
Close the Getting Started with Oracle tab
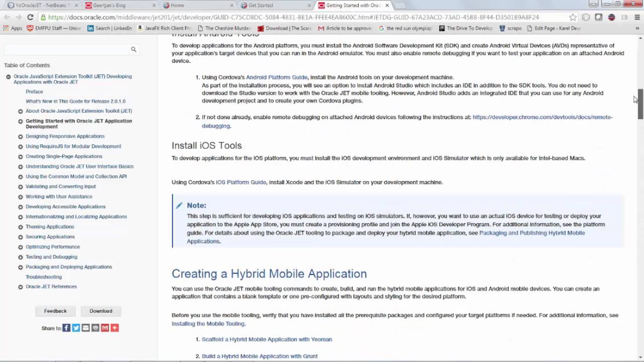[x=387, y=5]
